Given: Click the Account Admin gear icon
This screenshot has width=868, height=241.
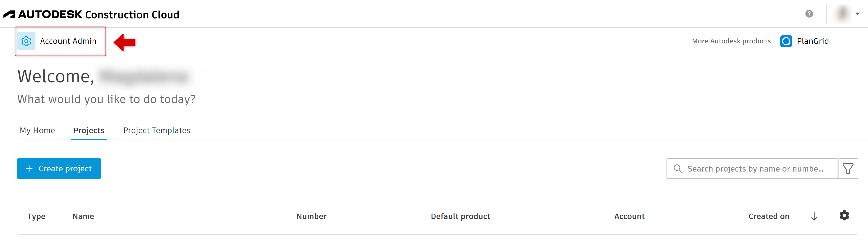Looking at the screenshot, I should tap(26, 41).
